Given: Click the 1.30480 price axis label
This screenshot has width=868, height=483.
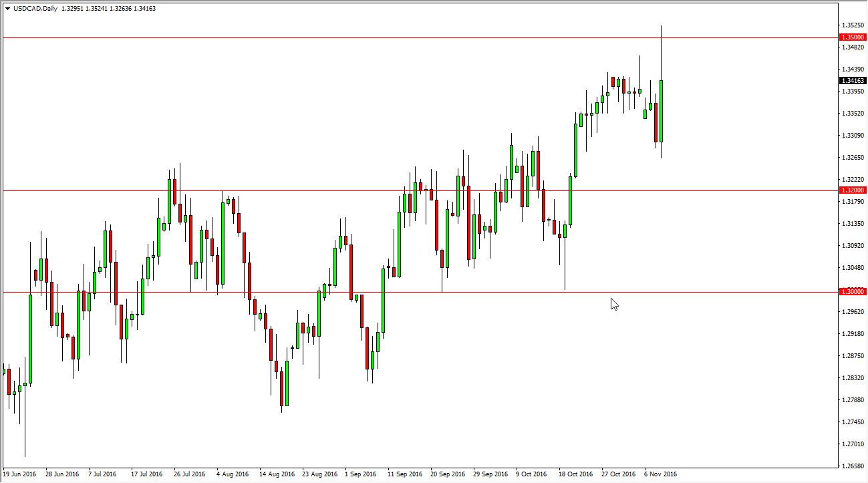Looking at the screenshot, I should [853, 267].
